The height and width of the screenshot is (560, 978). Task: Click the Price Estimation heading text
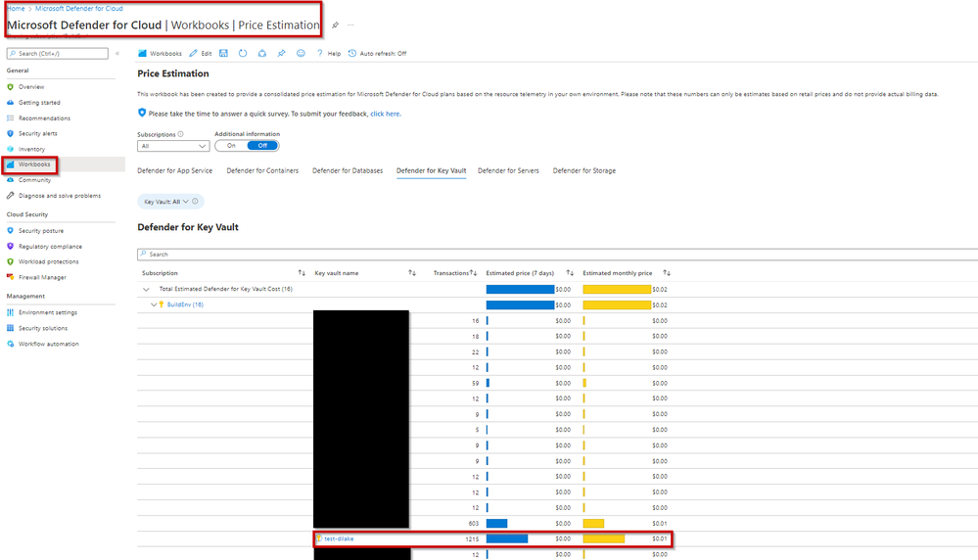tap(173, 73)
